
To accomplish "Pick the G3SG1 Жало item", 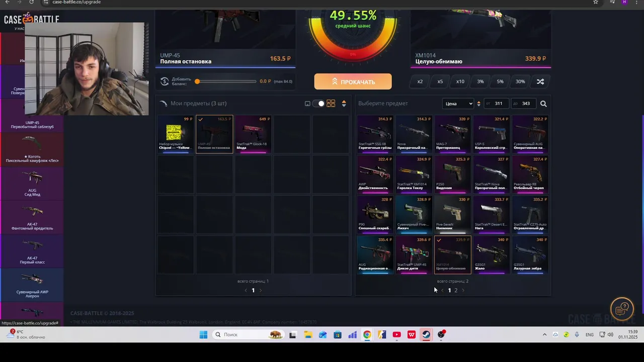I will click(x=492, y=255).
